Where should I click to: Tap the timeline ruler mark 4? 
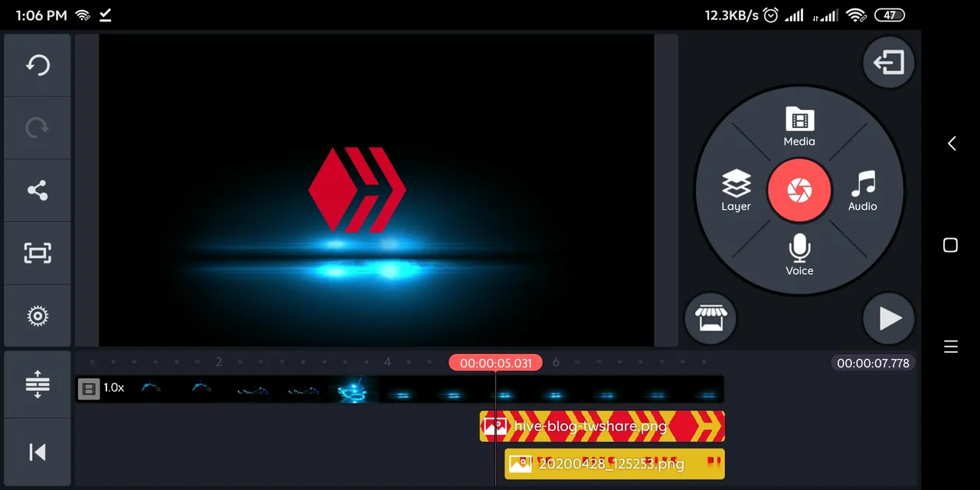click(387, 362)
